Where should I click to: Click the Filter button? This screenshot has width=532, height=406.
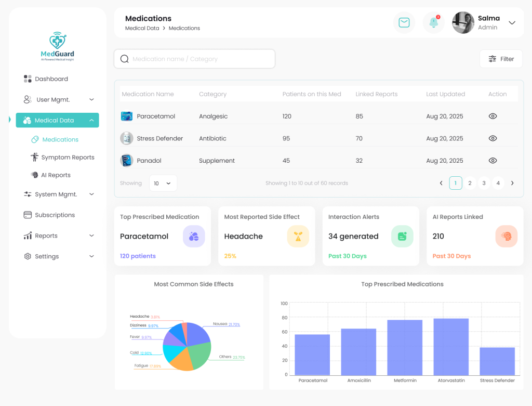click(x=501, y=59)
